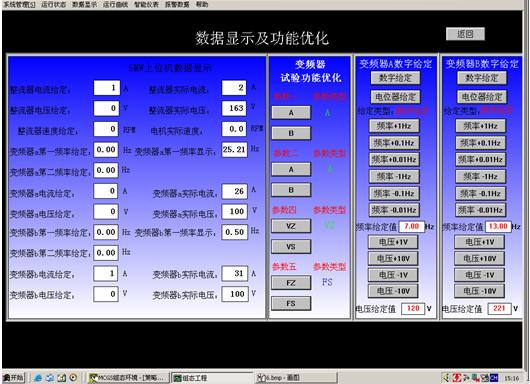This screenshot has width=530, height=384.
Task: Open 6.bmp 画图 taskbar window
Action: click(x=296, y=378)
